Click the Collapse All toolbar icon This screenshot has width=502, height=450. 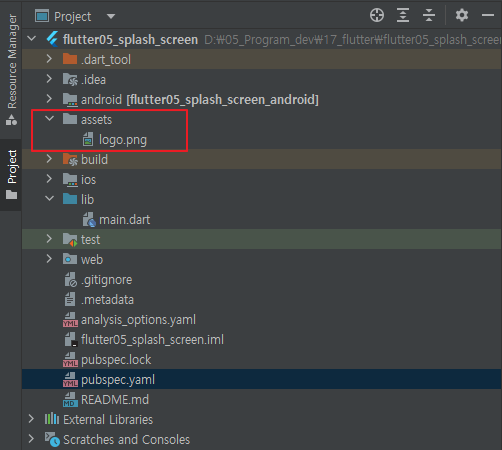(x=429, y=15)
